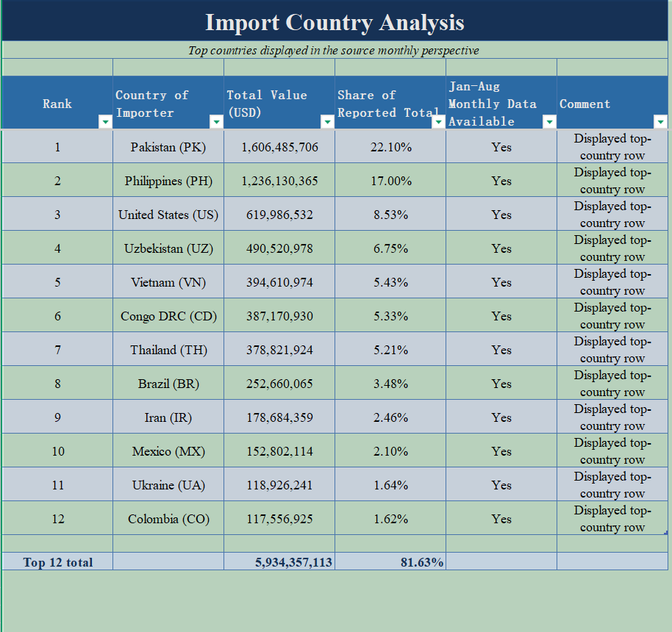Click the value 619,986,532
Screen dimensions: 672x632
tap(279, 215)
